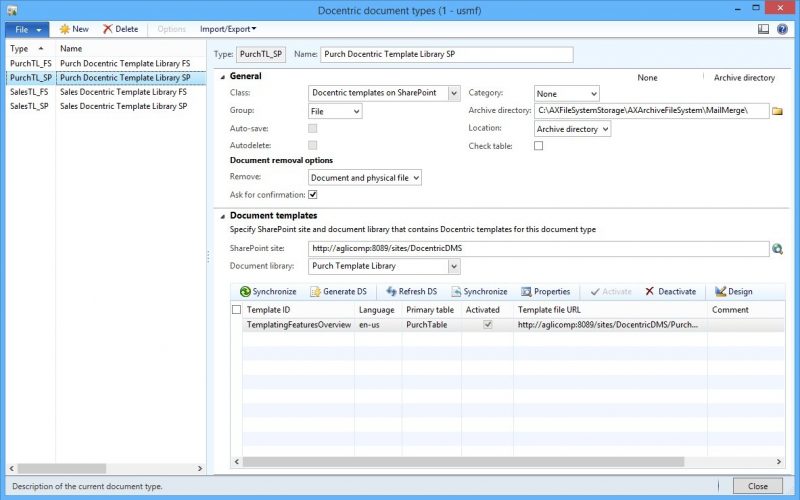Click the Activate button
Image resolution: width=800 pixels, height=500 pixels.
point(611,291)
